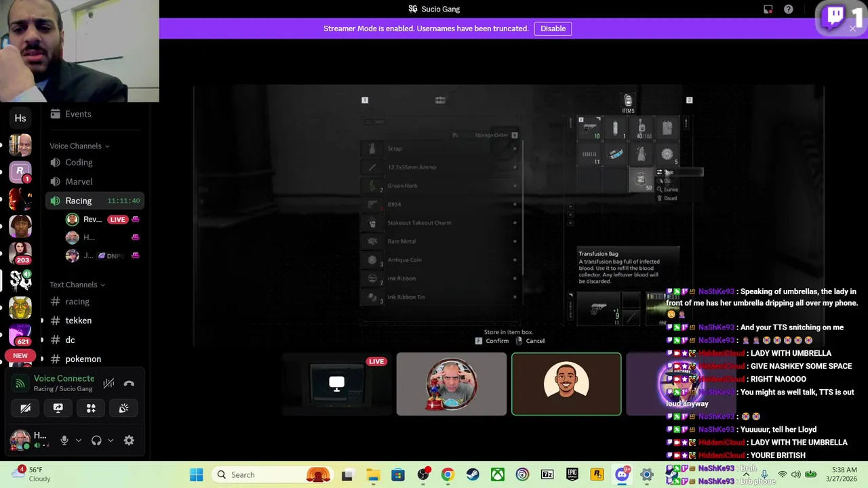Image resolution: width=868 pixels, height=488 pixels.
Task: Select the bald man avatar call tile
Action: [452, 384]
